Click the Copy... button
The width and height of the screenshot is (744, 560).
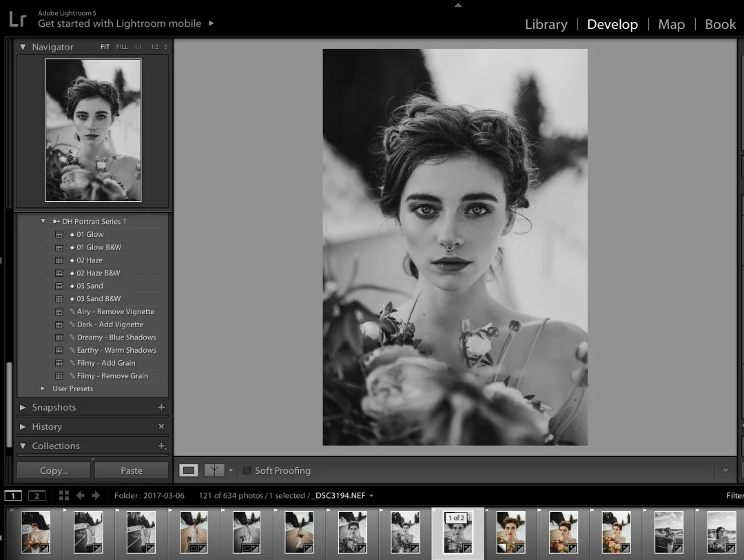[x=54, y=470]
